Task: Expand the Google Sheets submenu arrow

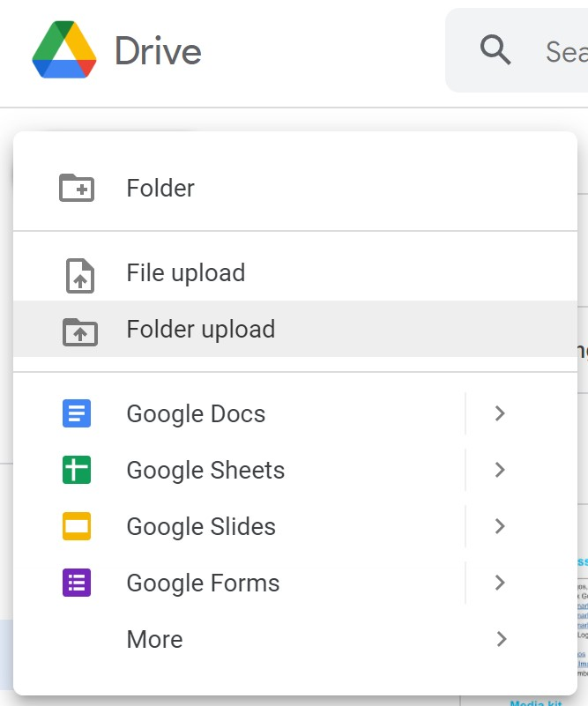Action: tap(500, 470)
